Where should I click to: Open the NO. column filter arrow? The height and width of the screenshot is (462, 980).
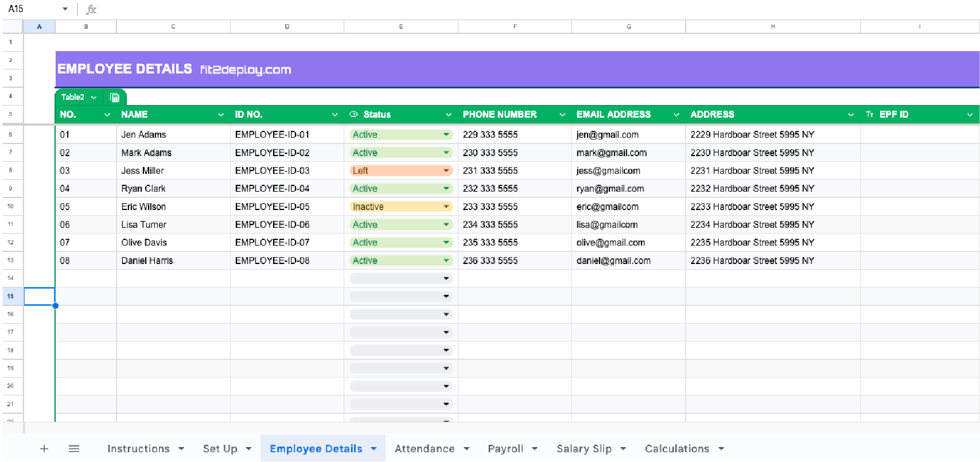click(107, 115)
